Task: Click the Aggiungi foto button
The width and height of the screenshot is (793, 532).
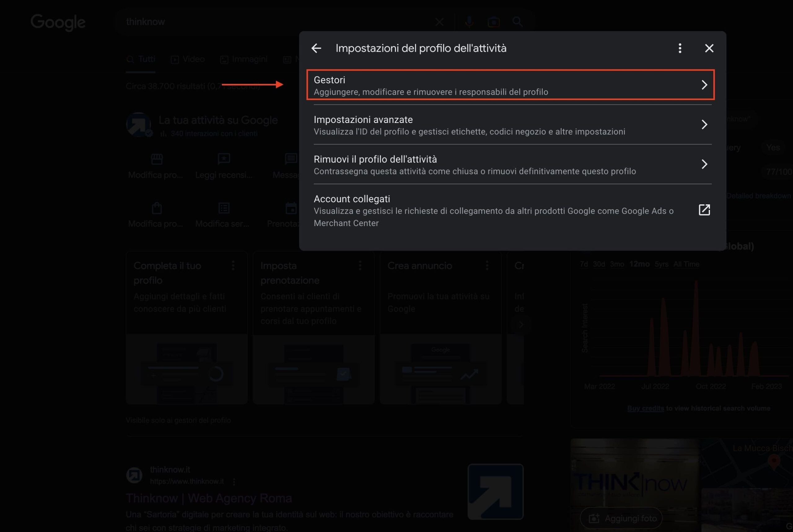Action: pyautogui.click(x=621, y=518)
